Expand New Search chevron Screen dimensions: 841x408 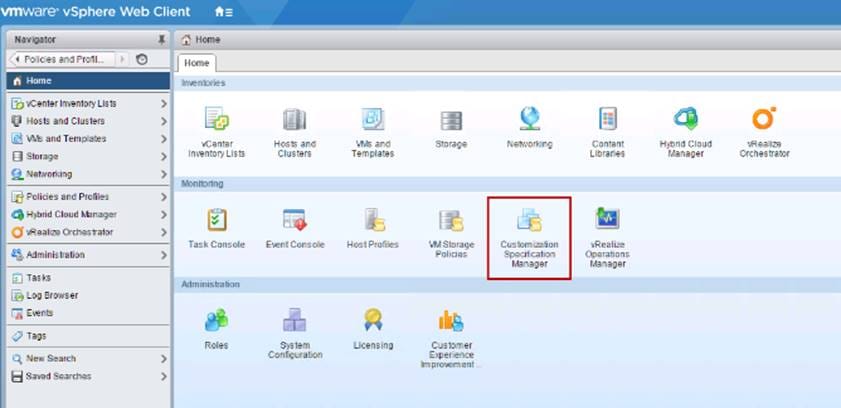click(x=164, y=359)
